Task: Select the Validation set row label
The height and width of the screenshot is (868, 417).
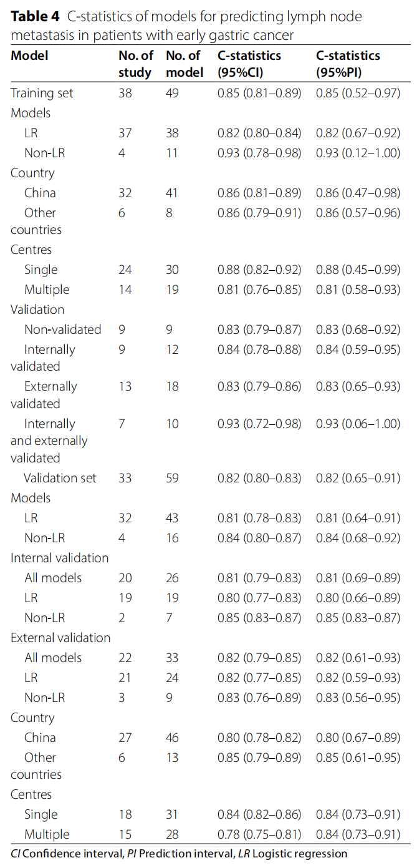Action: tap(60, 478)
